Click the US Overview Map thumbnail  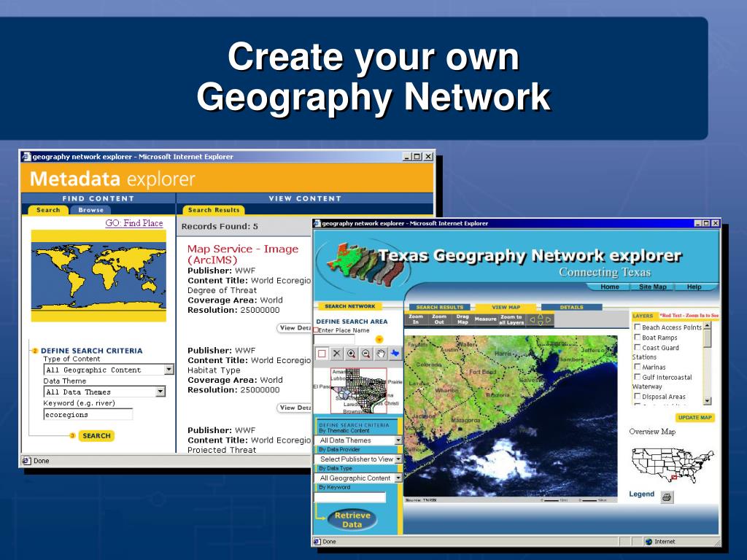[x=672, y=464]
